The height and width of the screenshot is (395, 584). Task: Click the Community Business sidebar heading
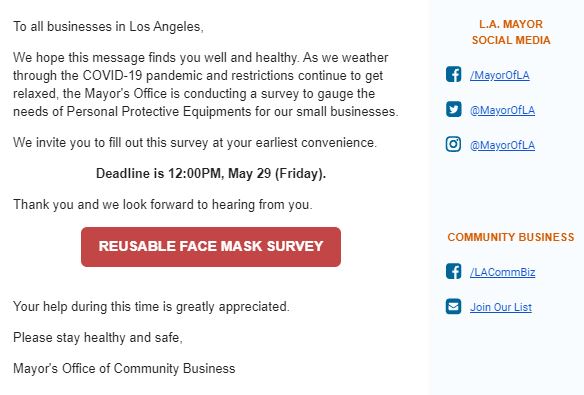coord(511,237)
